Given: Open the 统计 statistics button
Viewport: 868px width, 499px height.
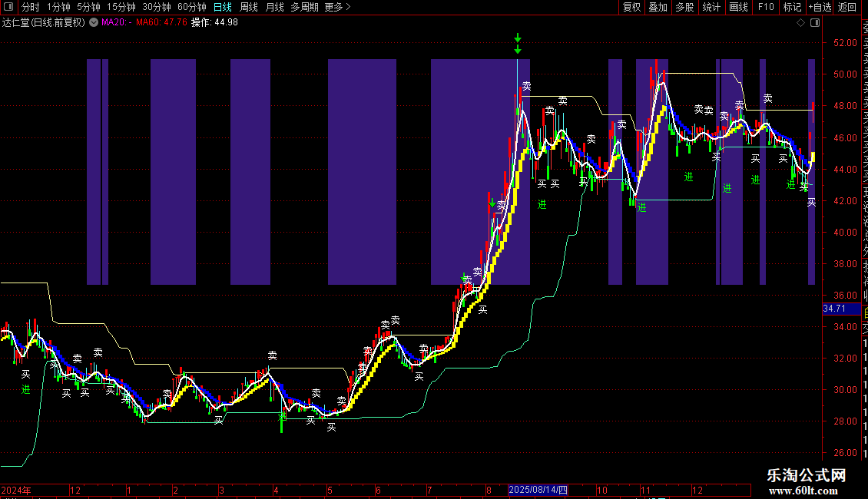Looking at the screenshot, I should pyautogui.click(x=711, y=7).
